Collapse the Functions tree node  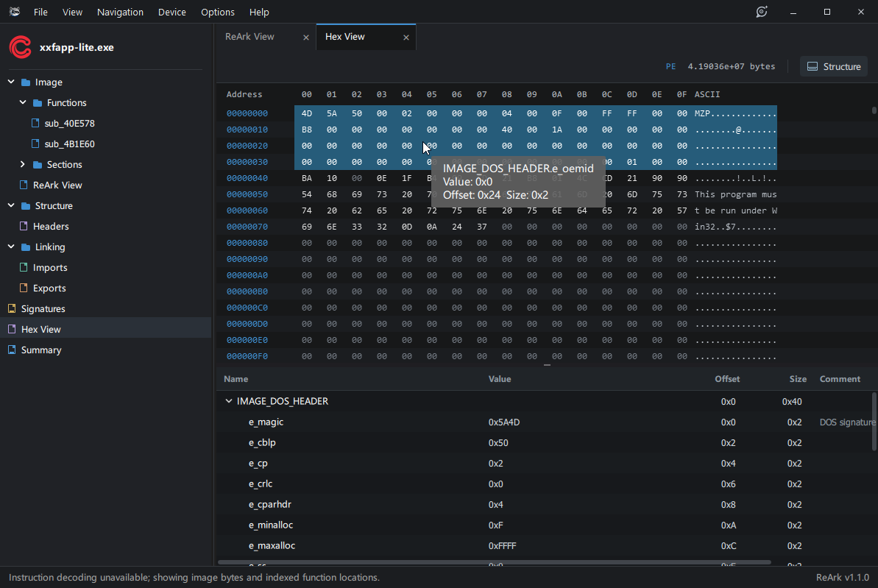[x=23, y=102]
